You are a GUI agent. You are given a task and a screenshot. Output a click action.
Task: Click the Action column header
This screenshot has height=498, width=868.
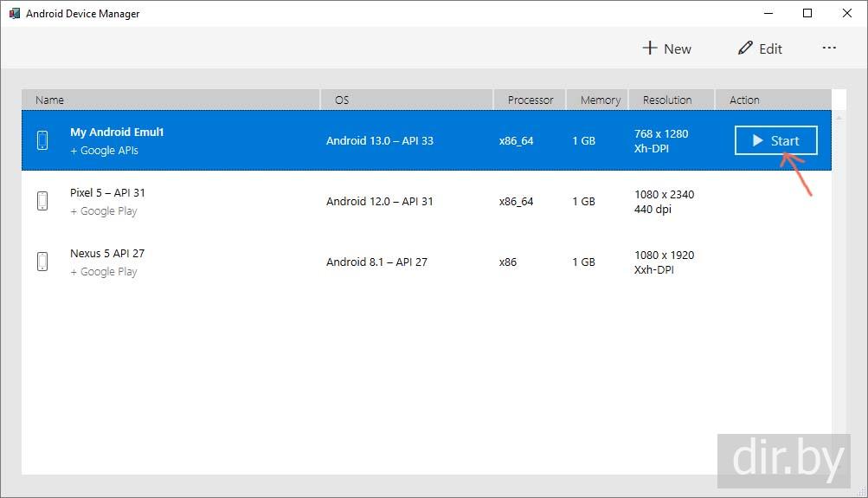(744, 100)
